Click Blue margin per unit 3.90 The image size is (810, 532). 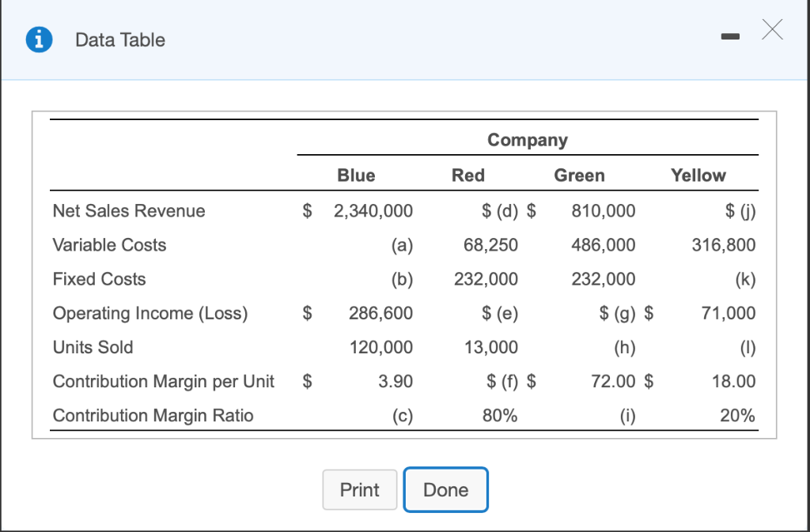pos(396,381)
